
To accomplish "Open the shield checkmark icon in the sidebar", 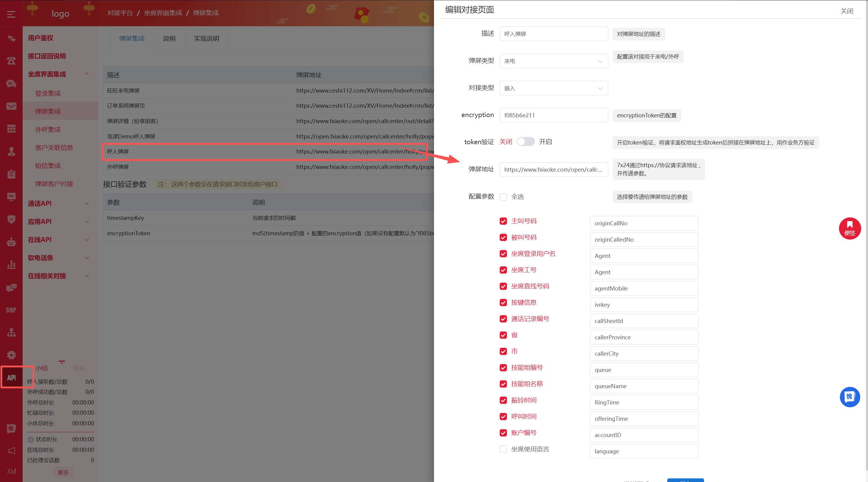I will [11, 219].
